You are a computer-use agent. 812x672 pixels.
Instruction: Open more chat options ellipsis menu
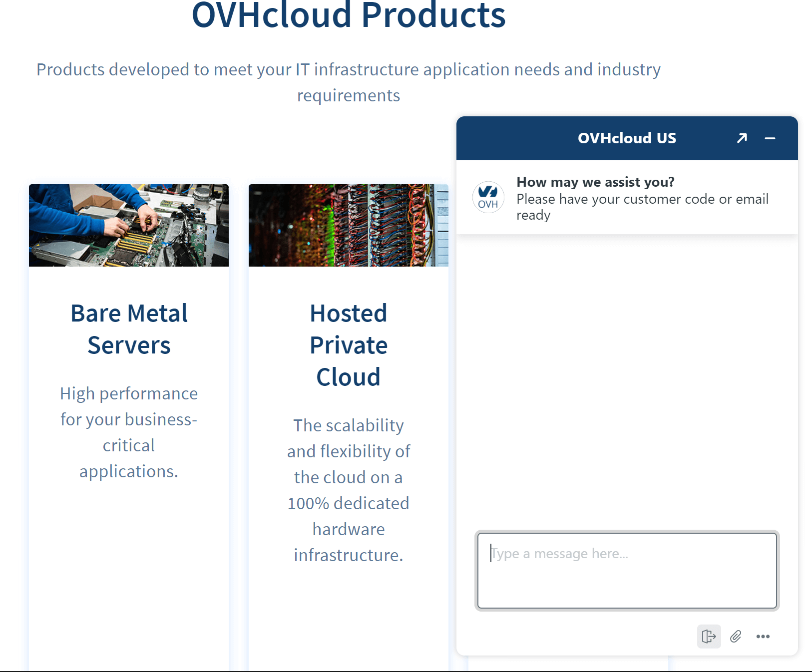763,637
